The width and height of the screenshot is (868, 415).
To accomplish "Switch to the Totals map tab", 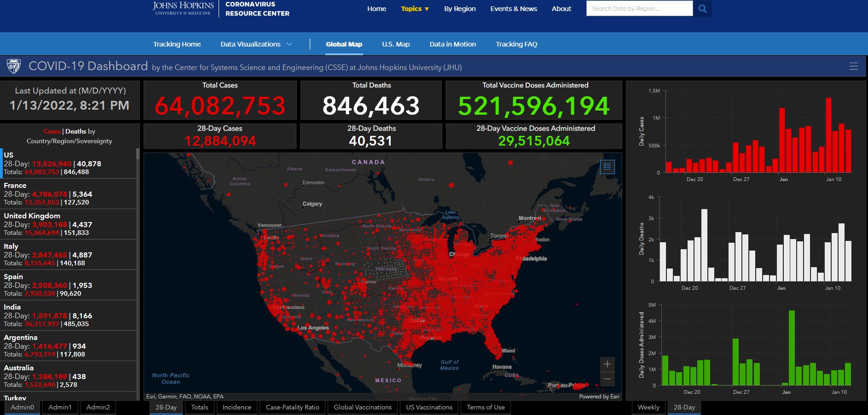I will (200, 407).
